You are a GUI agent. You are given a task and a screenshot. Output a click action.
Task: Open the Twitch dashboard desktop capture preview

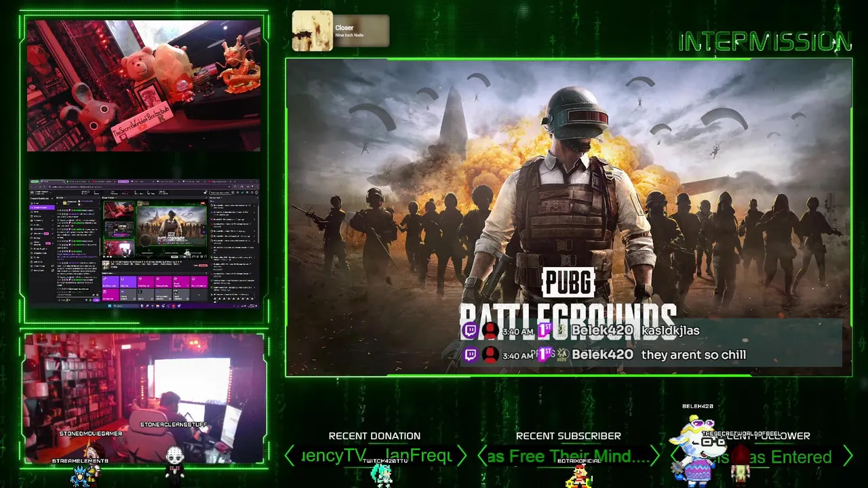(x=144, y=245)
